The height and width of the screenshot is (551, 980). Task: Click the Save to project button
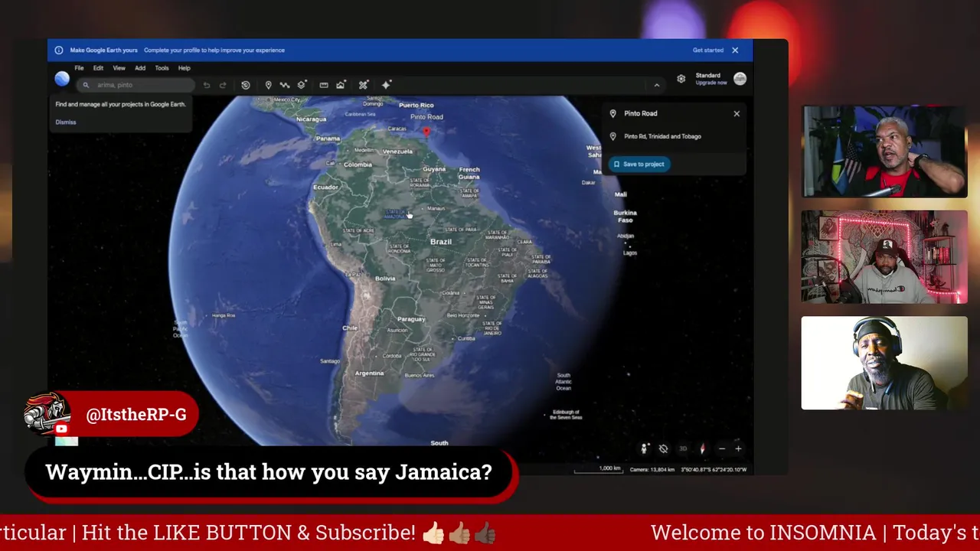[x=639, y=164]
